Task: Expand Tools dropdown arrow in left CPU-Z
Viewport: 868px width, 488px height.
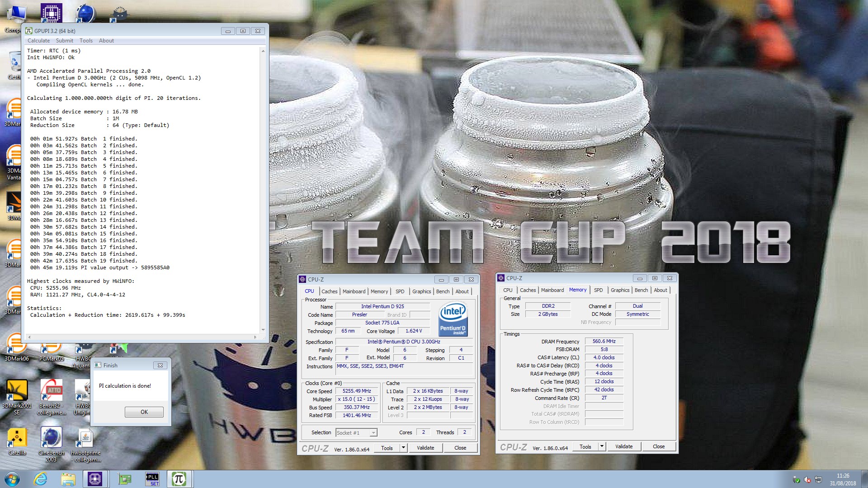Action: (403, 448)
